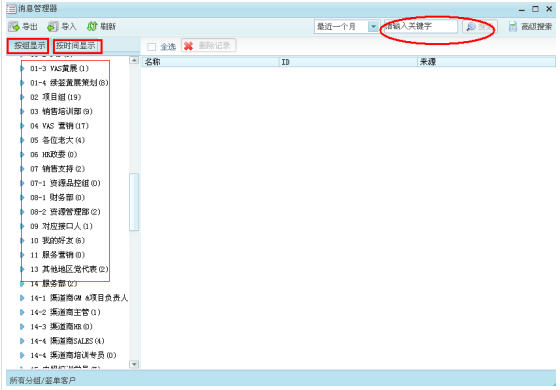Expand the 02 项目组 (19) arrow
This screenshot has width=560, height=390.
pos(22,97)
